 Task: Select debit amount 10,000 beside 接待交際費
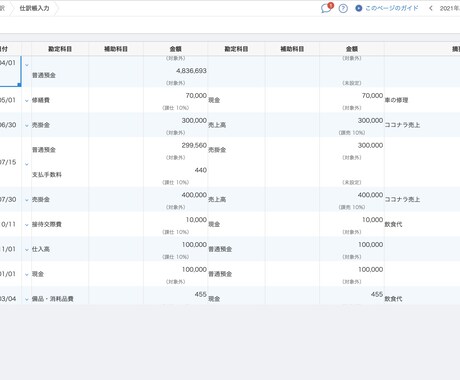click(196, 220)
